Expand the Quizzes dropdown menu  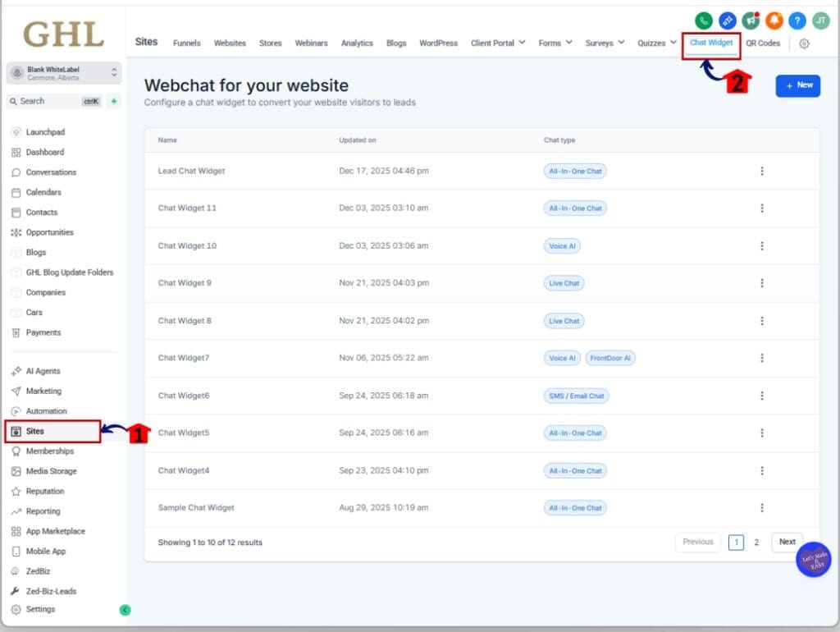[x=657, y=43]
